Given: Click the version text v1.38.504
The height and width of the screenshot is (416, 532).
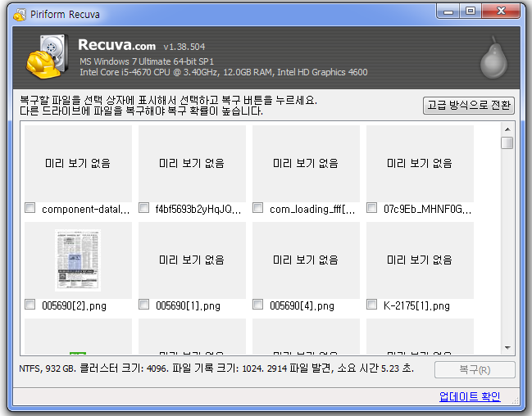Looking at the screenshot, I should pyautogui.click(x=184, y=47).
